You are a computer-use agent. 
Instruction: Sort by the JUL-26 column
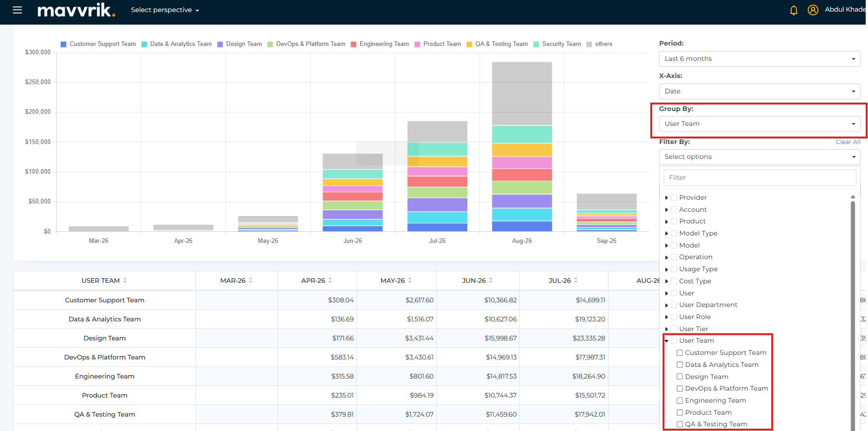tap(576, 281)
